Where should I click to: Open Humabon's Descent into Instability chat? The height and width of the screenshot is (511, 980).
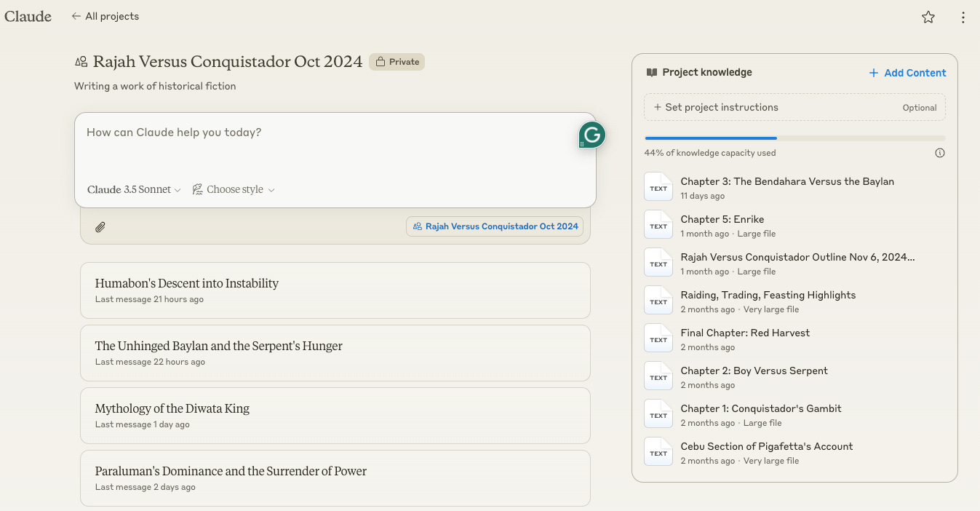point(335,290)
